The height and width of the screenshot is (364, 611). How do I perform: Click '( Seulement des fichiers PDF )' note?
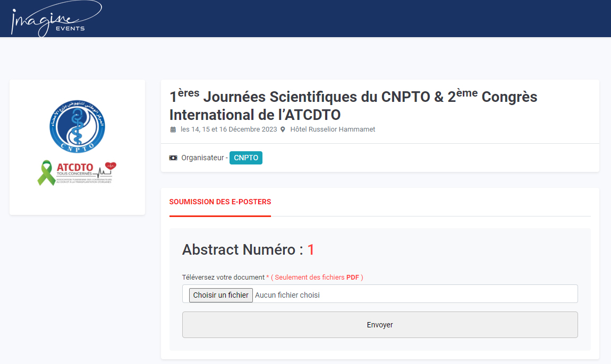tap(317, 277)
